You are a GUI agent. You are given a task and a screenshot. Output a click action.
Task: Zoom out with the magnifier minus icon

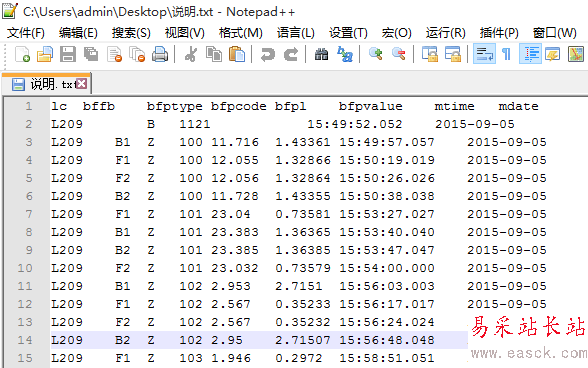click(399, 54)
